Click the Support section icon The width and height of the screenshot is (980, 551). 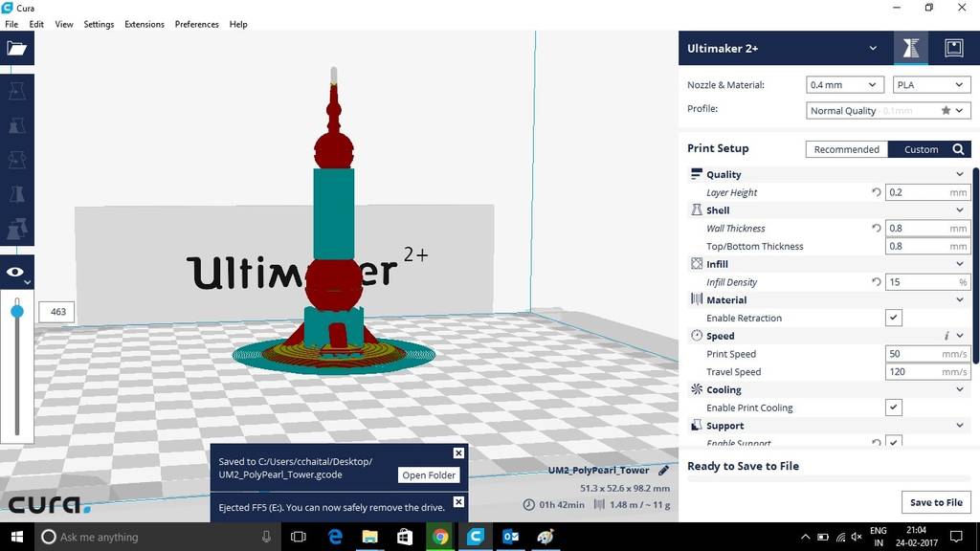pos(697,425)
